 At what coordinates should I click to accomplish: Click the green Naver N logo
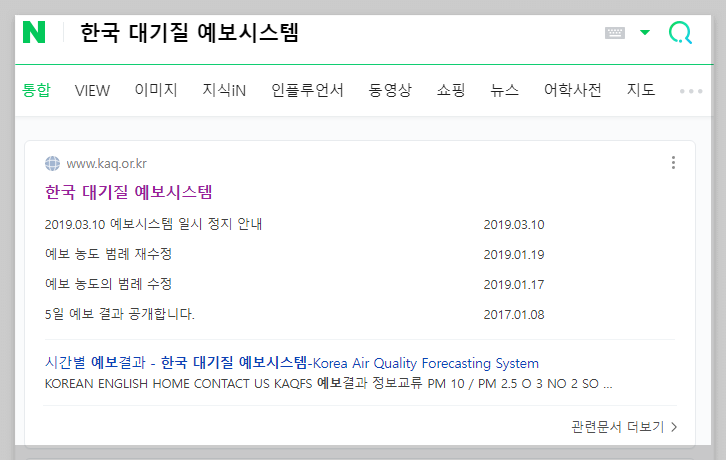[34, 32]
